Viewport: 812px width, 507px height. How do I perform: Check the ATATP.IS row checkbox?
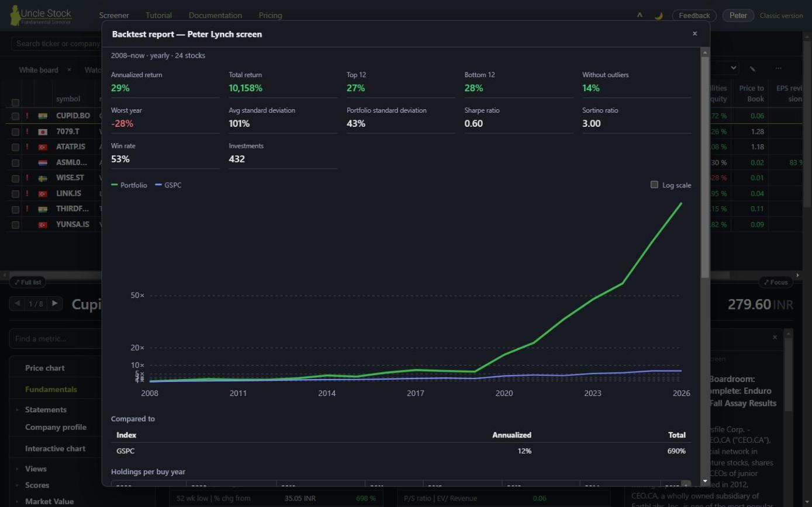(15, 147)
